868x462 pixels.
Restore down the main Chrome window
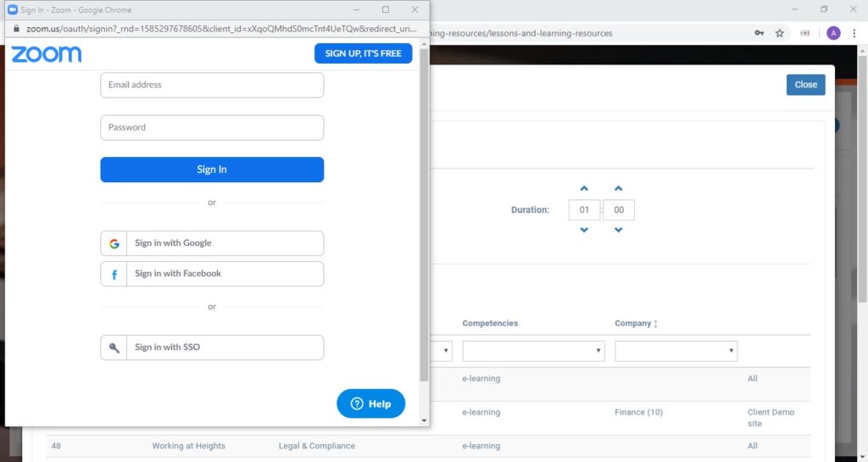click(x=824, y=8)
